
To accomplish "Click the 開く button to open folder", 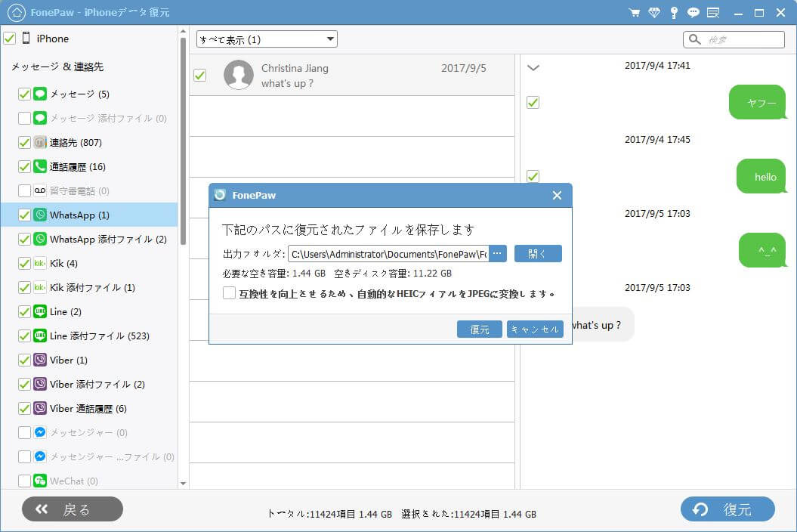I will 538,253.
